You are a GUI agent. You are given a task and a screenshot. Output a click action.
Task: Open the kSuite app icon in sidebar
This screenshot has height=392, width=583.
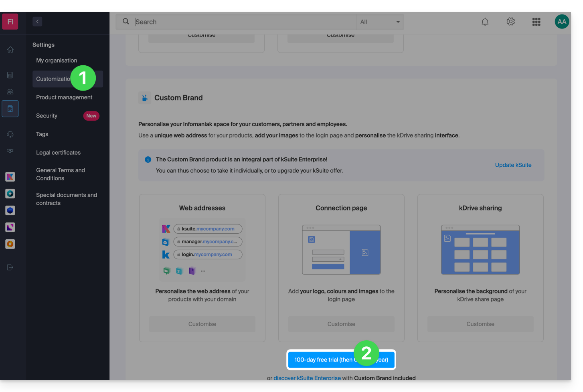[10, 177]
